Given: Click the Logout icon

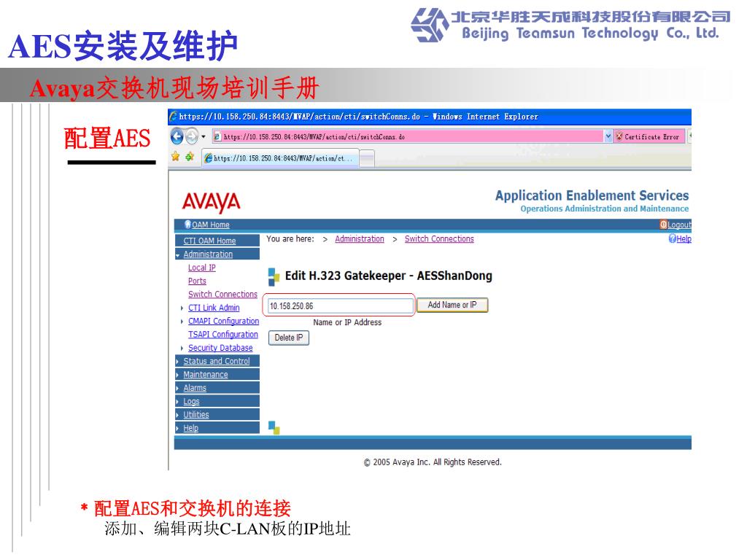Looking at the screenshot, I should coord(663,225).
